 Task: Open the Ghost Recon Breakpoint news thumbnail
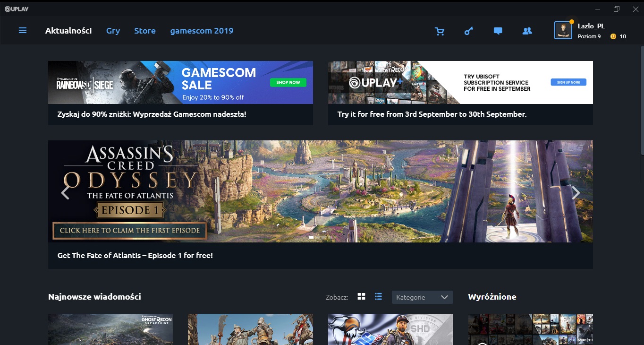coord(110,329)
